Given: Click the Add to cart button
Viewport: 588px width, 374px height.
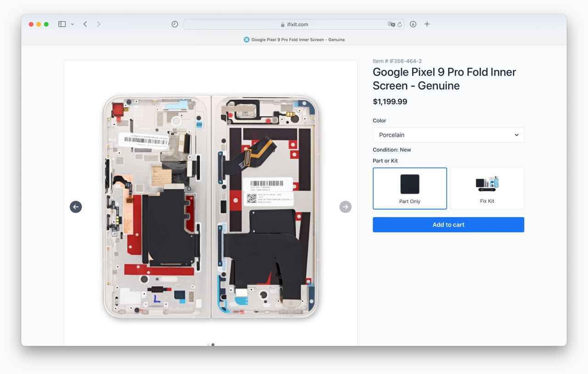Looking at the screenshot, I should coord(448,225).
